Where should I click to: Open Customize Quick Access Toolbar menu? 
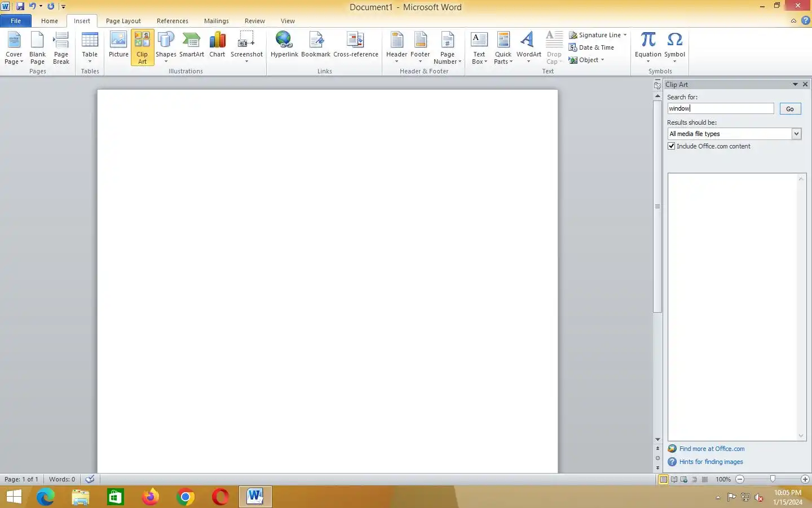(x=63, y=7)
